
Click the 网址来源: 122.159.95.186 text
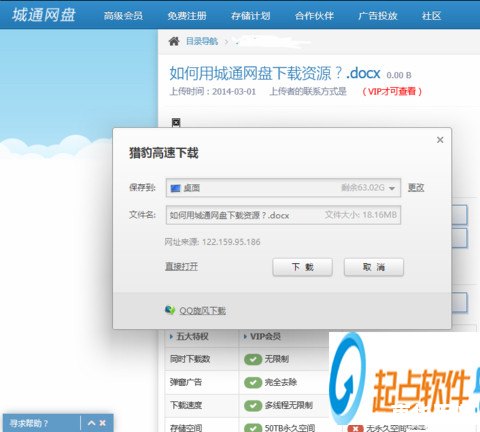(212, 242)
